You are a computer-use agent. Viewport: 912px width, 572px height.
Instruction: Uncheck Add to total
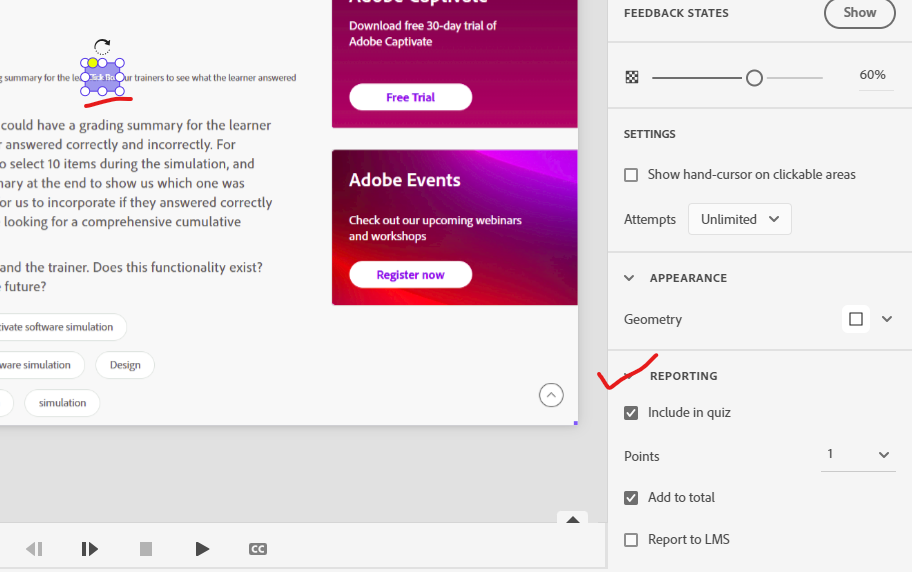click(631, 498)
